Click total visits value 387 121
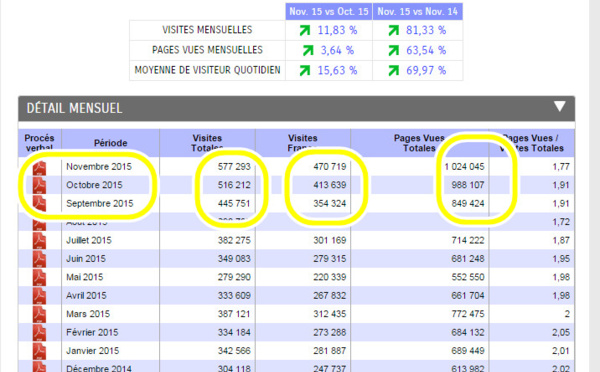 [x=234, y=314]
